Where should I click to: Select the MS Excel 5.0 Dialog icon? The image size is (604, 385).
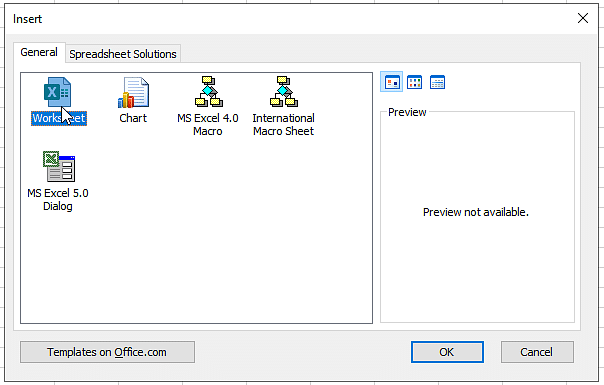point(59,166)
